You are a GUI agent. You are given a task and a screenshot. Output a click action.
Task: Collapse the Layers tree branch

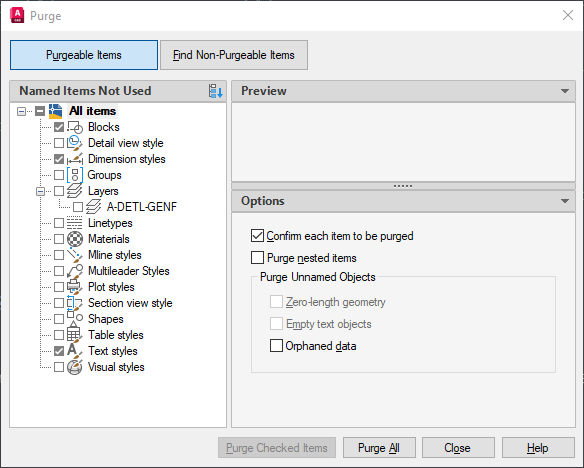(40, 191)
